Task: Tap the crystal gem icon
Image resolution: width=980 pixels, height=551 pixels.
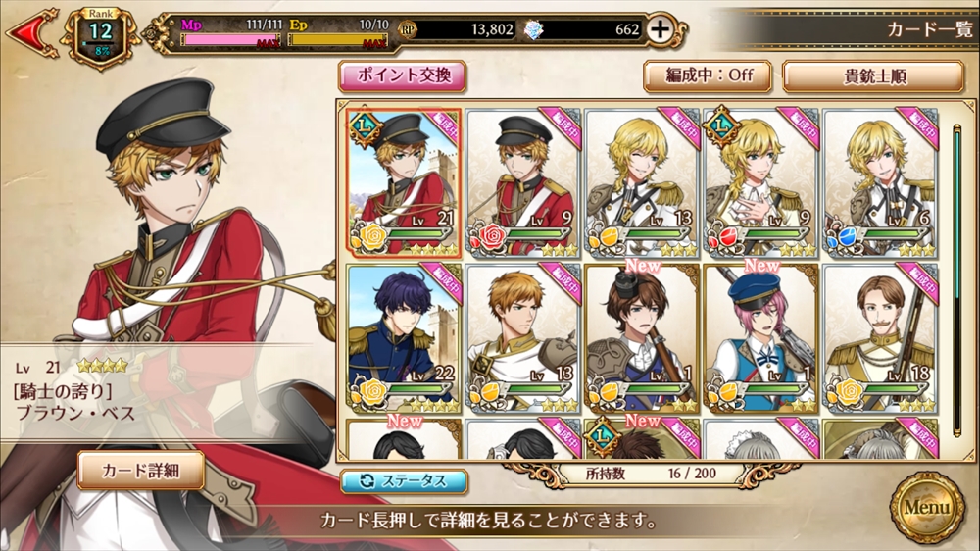Action: (534, 29)
